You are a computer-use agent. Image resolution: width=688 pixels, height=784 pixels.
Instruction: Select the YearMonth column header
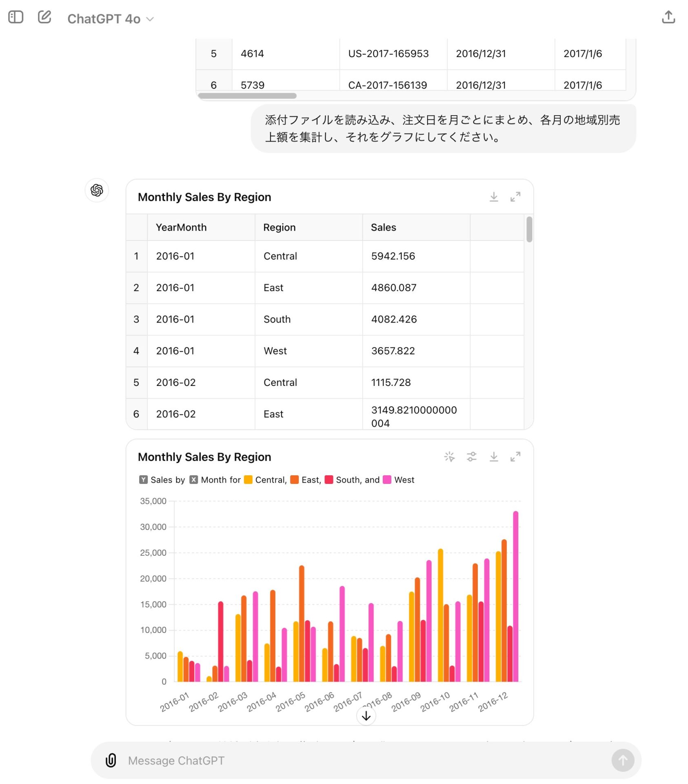(181, 227)
